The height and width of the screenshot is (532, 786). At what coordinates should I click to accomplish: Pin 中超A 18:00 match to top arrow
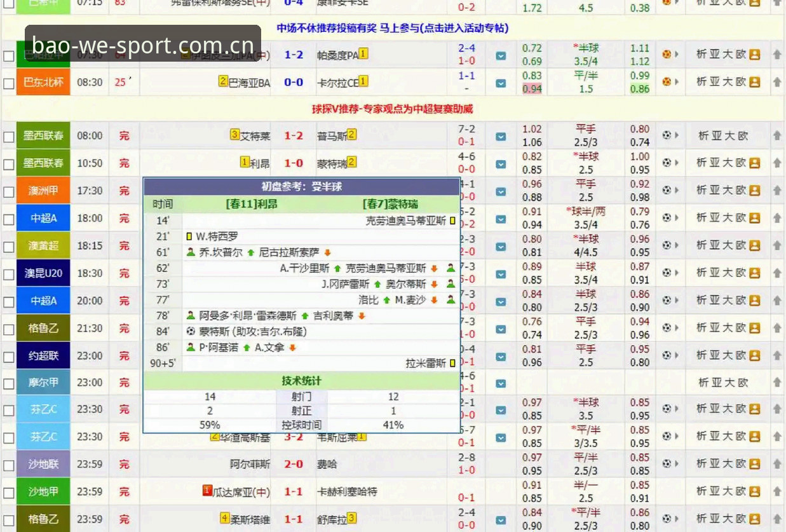coord(776,218)
